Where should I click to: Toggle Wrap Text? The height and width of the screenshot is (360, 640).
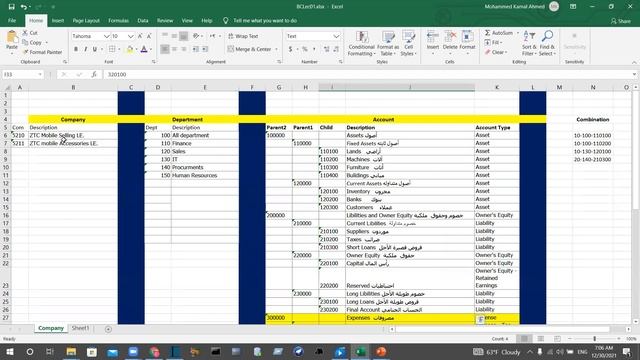pos(243,36)
